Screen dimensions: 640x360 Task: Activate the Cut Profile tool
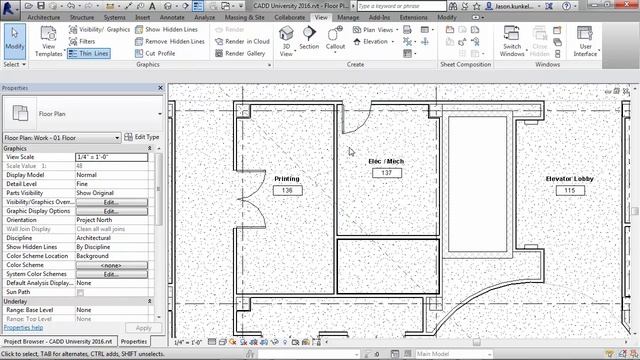[x=155, y=53]
